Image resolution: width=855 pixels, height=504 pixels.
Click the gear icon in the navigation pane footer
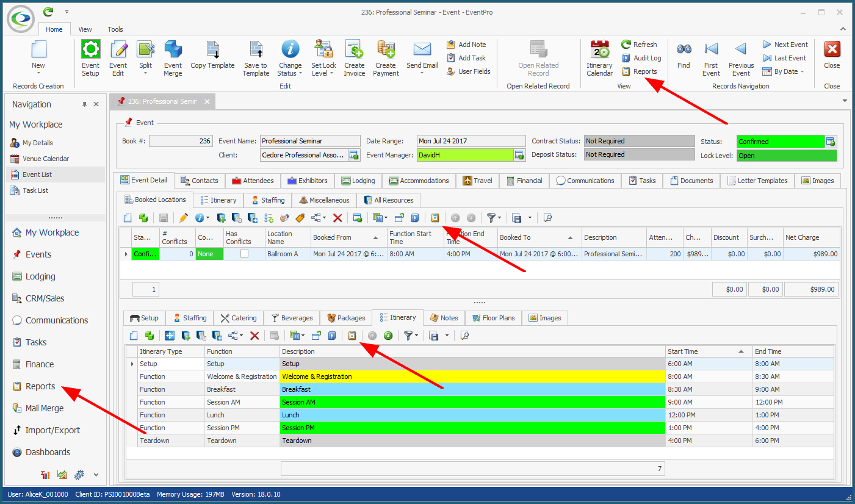79,474
